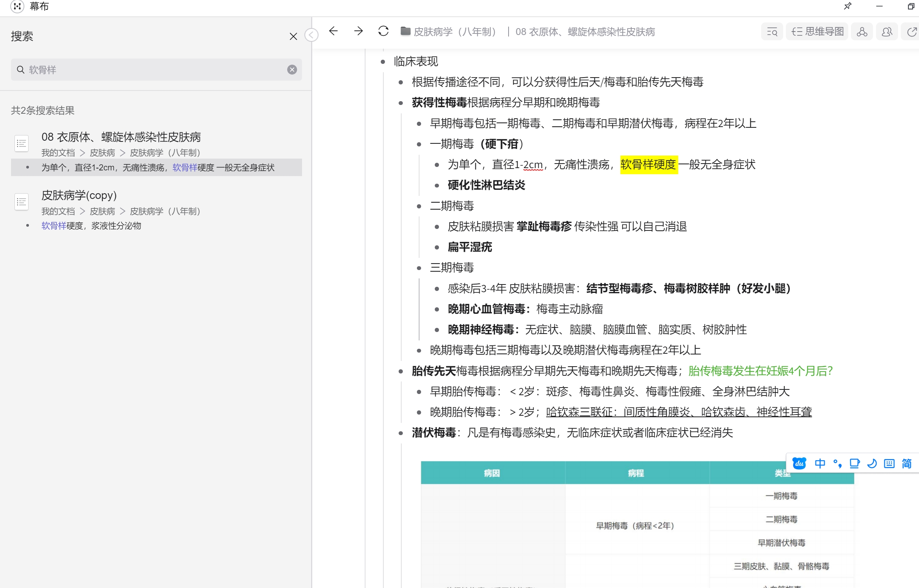Collapse the 一期梅毒（硬下疳）bullet node
The image size is (919, 588).
point(420,144)
